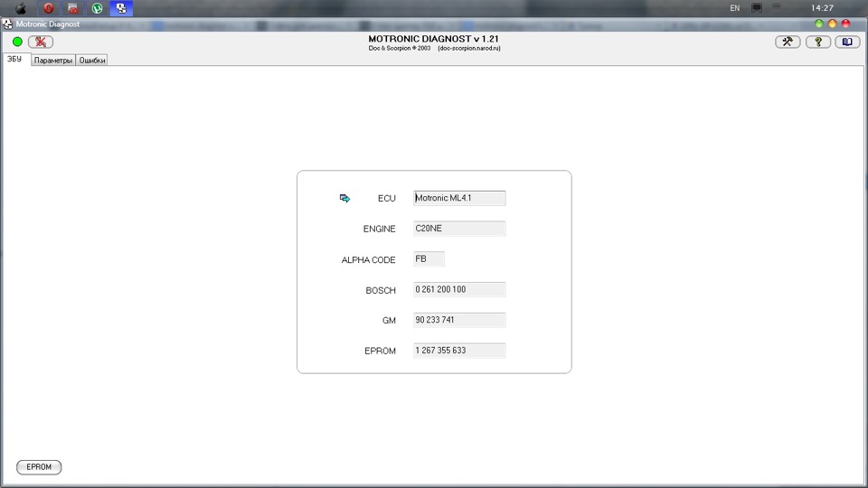Click the EN language indicator

coord(734,8)
